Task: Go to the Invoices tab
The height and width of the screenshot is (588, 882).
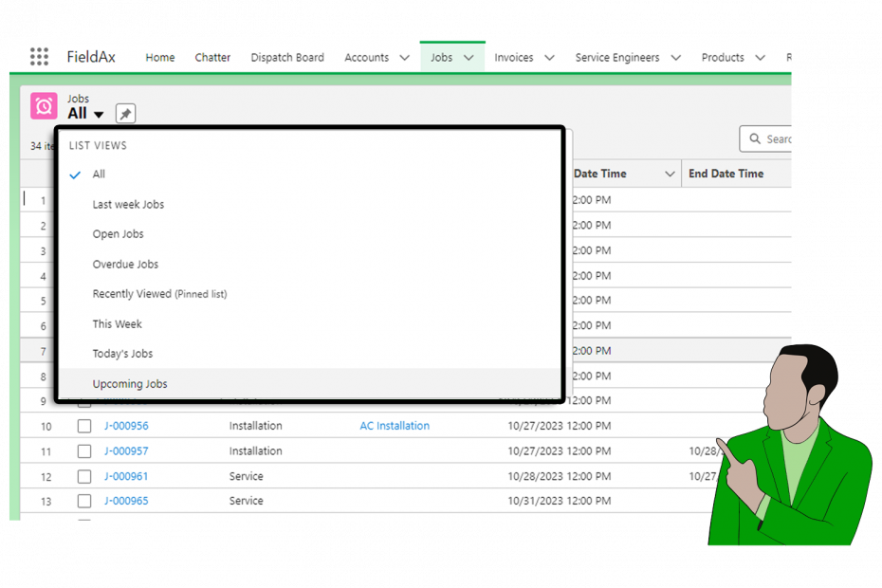Action: pyautogui.click(x=512, y=57)
